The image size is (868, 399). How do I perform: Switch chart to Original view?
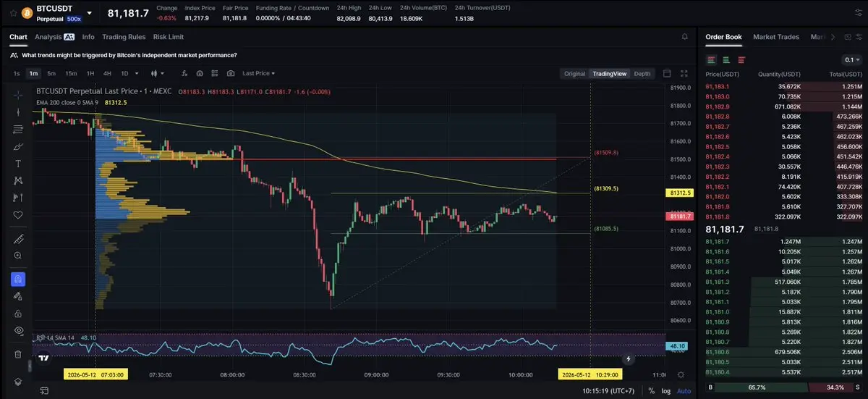pos(574,73)
